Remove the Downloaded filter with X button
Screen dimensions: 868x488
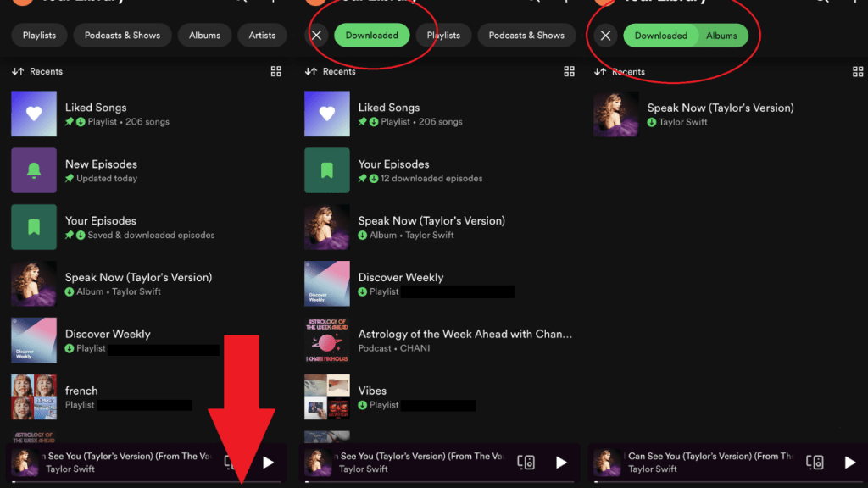(317, 36)
